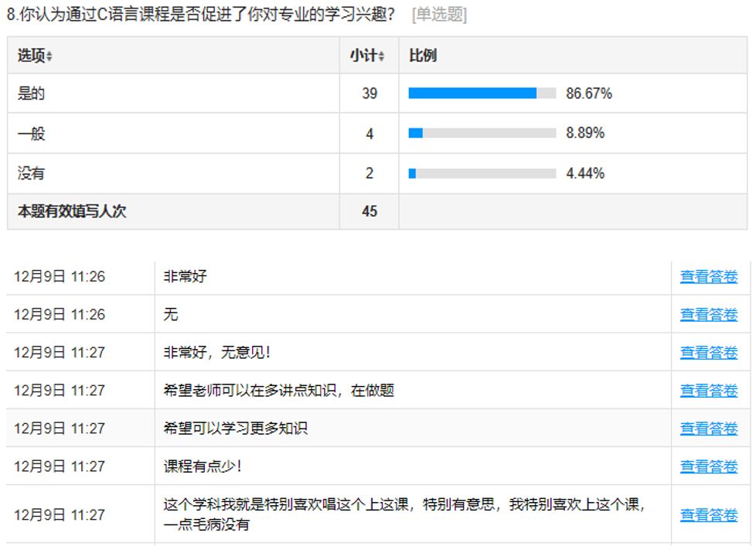Image resolution: width=756 pixels, height=550 pixels.
Task: Sort by the 小计 column arrows
Action: pyautogui.click(x=382, y=56)
